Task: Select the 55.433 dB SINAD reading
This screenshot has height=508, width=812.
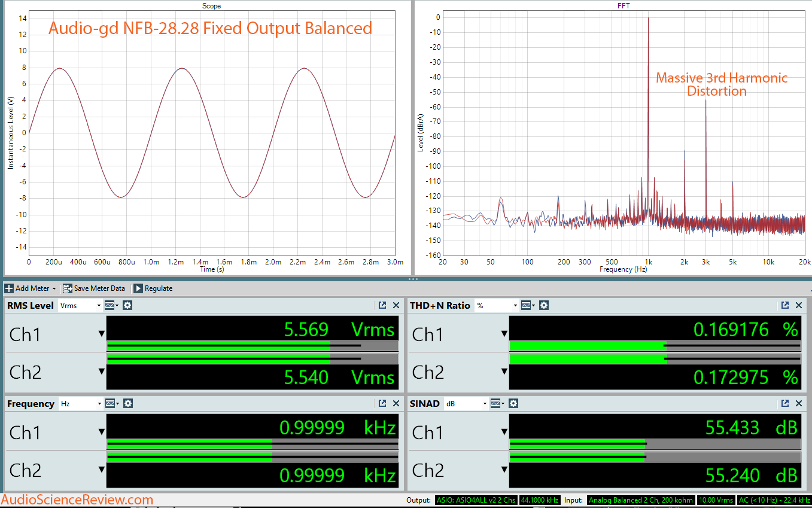Action: click(x=751, y=427)
